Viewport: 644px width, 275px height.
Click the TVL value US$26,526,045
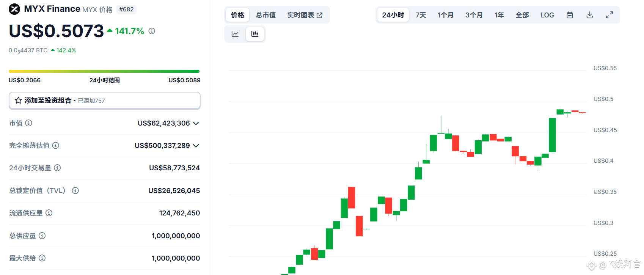(174, 191)
